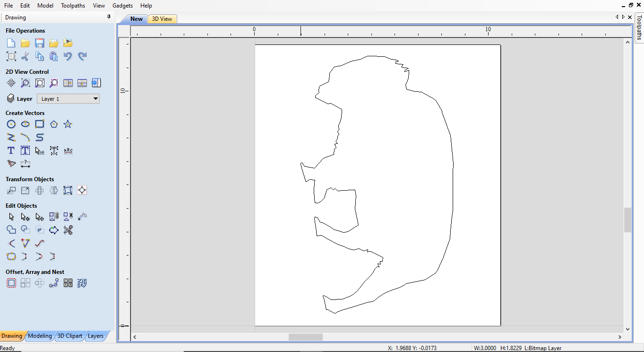Select the text in bounding box tool
The width and height of the screenshot is (644, 352).
click(x=26, y=150)
